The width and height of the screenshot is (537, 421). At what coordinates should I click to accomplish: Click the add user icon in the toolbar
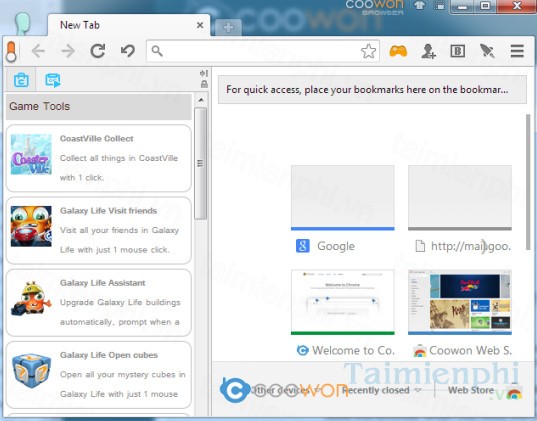428,51
